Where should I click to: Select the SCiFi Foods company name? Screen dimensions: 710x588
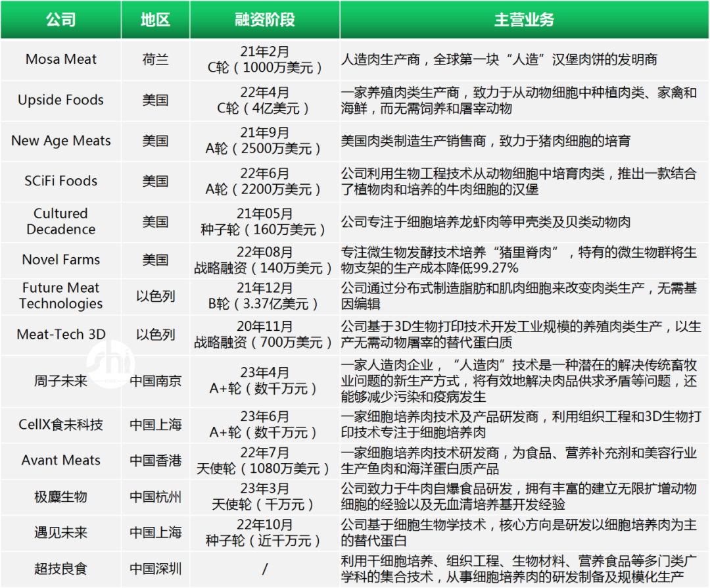coord(60,181)
